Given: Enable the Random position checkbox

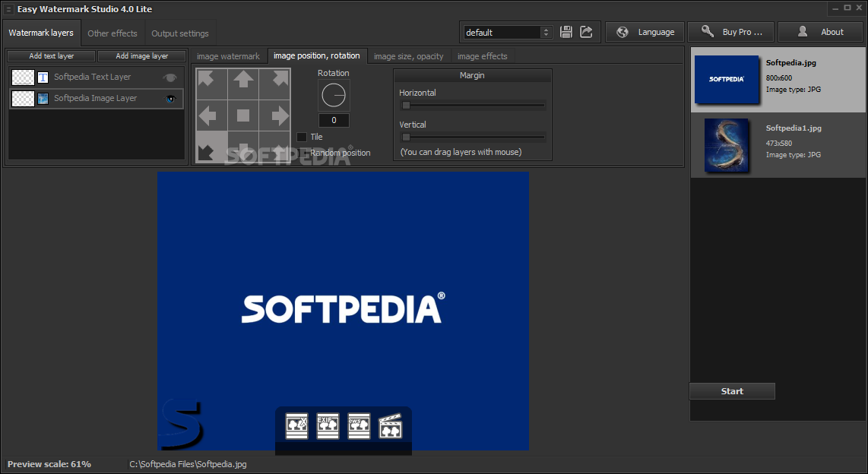Looking at the screenshot, I should click(x=302, y=153).
